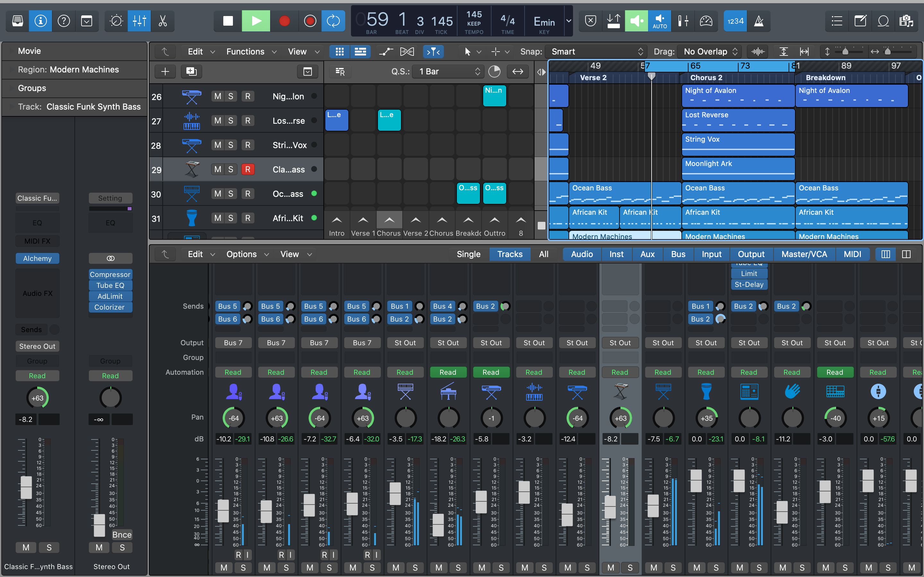Click the Mixer button in toolbar
The height and width of the screenshot is (577, 924).
click(x=139, y=21)
